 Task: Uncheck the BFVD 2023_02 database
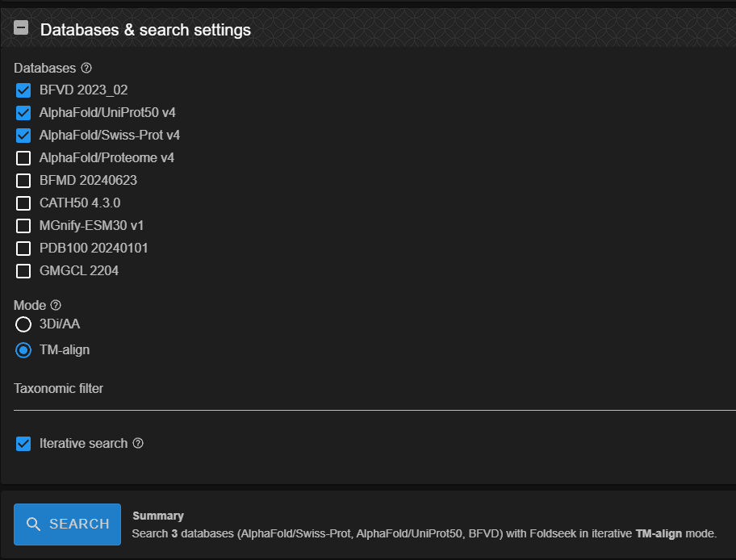[x=23, y=90]
